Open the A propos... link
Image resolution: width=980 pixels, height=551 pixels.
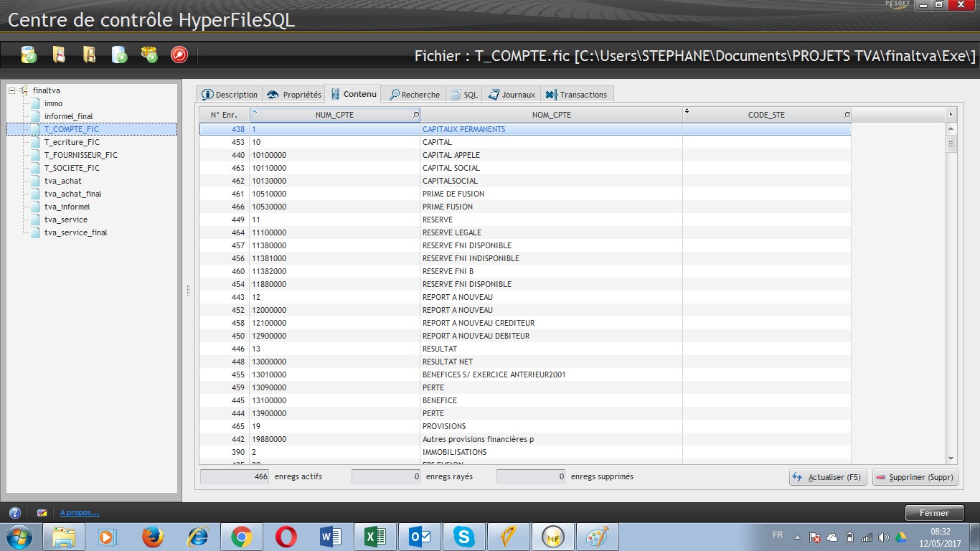[80, 513]
